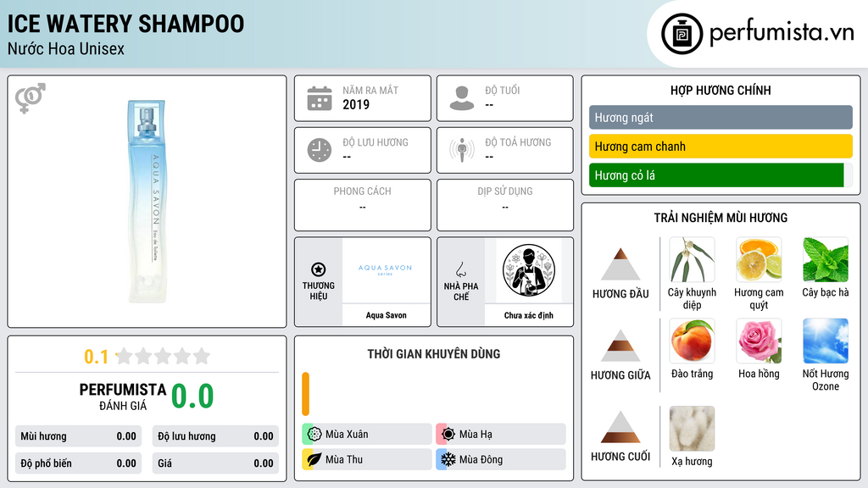Click the Phong cách style box
The width and height of the screenshot is (868, 488).
363,205
